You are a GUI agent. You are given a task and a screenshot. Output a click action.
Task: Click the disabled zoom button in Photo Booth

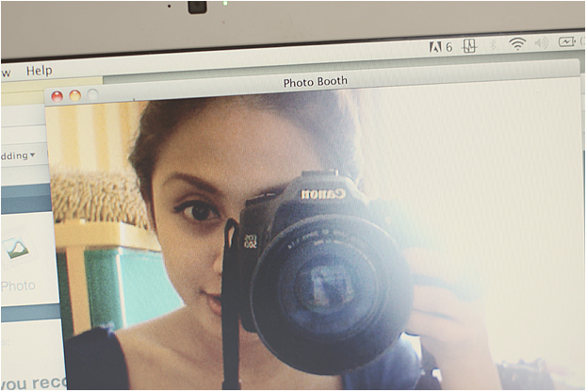coord(92,94)
